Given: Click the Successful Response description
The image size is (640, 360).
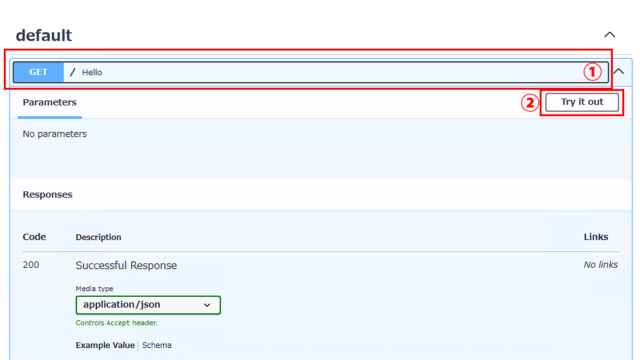Looking at the screenshot, I should [x=126, y=265].
